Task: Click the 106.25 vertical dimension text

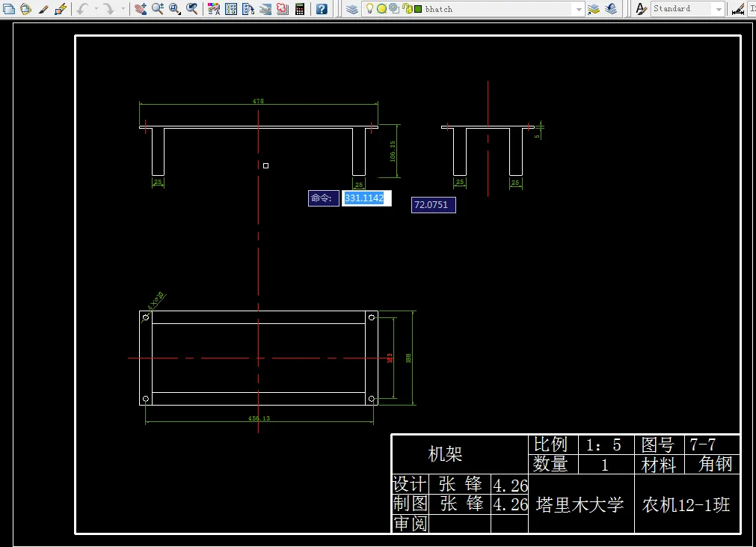Action: tap(393, 151)
